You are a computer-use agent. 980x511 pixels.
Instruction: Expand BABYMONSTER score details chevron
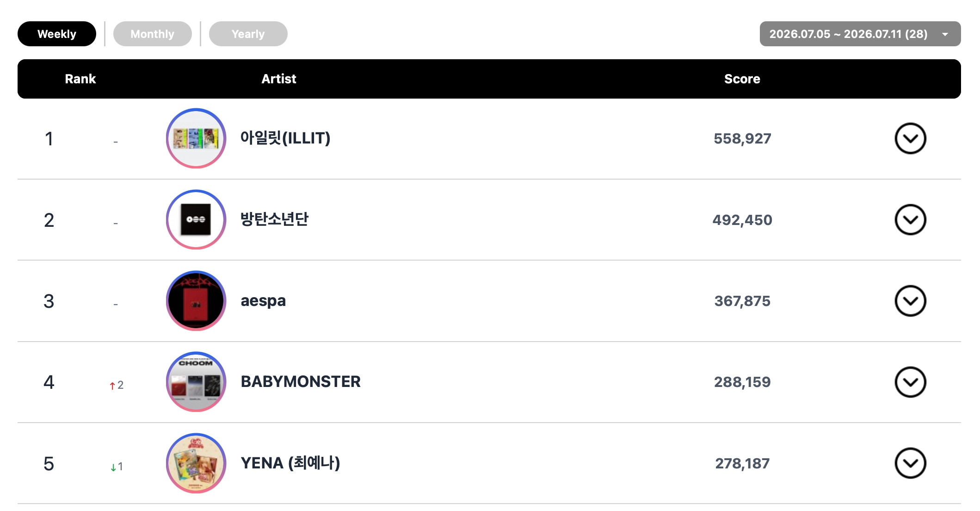910,382
